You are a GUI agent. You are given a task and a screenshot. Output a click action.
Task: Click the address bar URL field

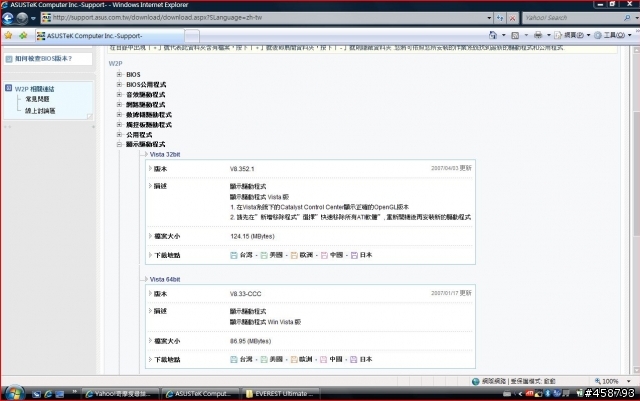pos(267,18)
